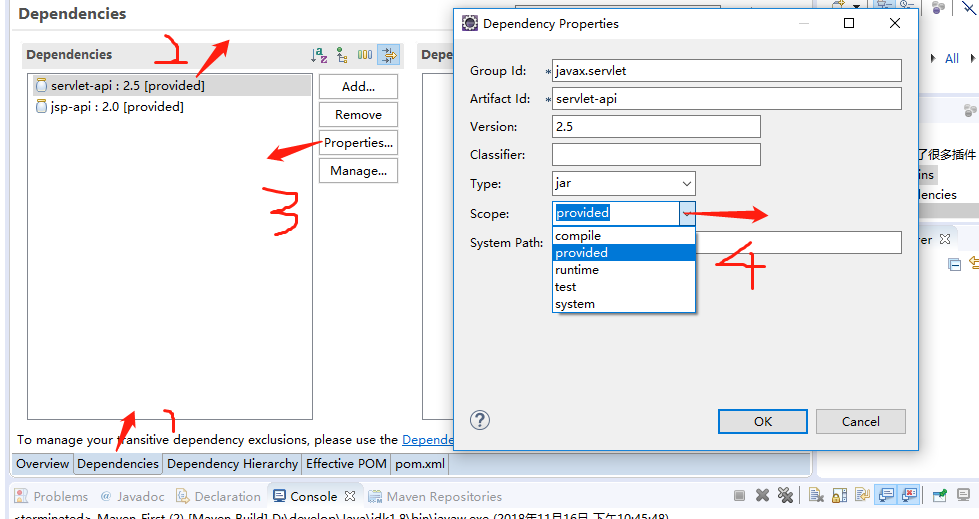Toggle show console on standard output change
This screenshot has height=519, width=979.
(x=885, y=496)
